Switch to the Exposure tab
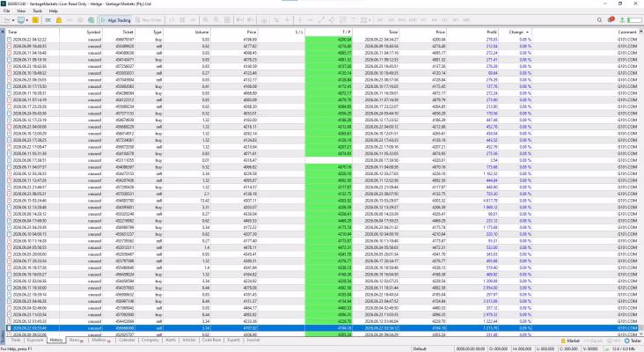This screenshot has height=352, width=644. [x=35, y=340]
